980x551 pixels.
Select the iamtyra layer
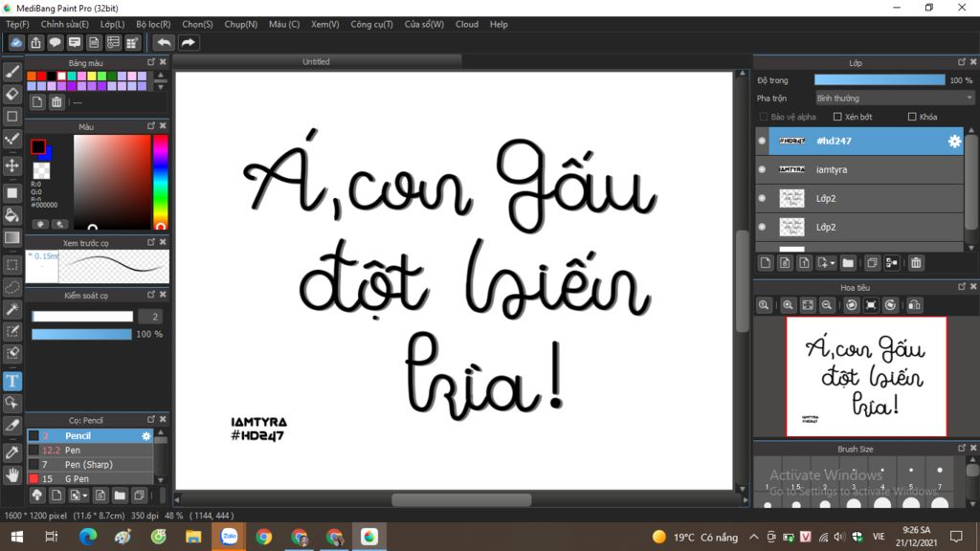pyautogui.click(x=859, y=169)
